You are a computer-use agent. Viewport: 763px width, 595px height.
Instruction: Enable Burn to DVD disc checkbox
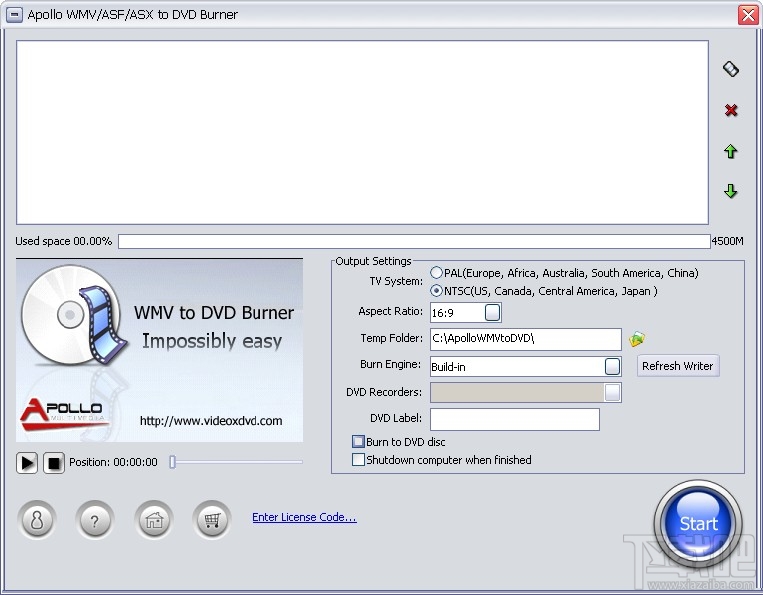(358, 442)
